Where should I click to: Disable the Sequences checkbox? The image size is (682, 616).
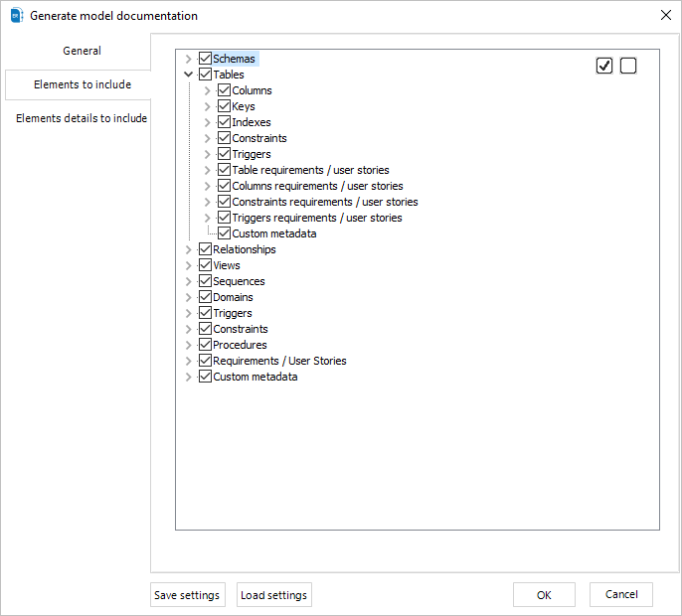[x=205, y=281]
